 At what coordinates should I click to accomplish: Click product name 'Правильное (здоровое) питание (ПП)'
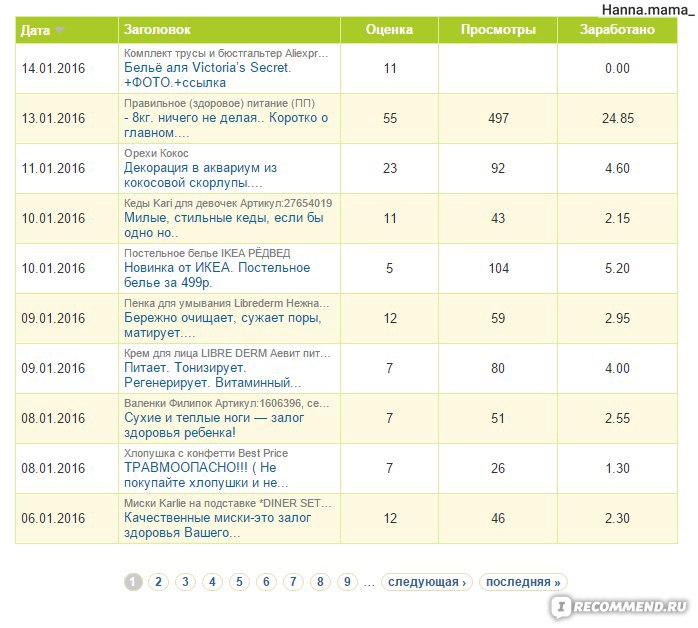219,103
